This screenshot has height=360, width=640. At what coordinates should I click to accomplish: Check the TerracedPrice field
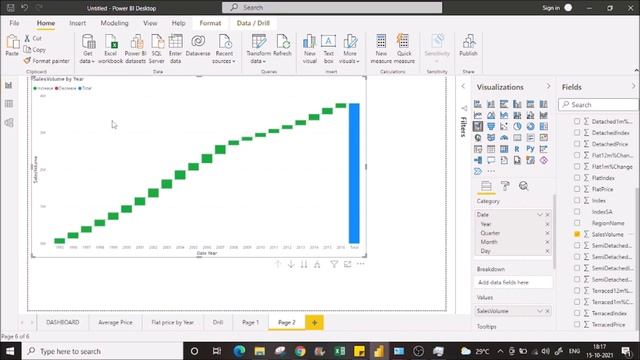click(577, 324)
